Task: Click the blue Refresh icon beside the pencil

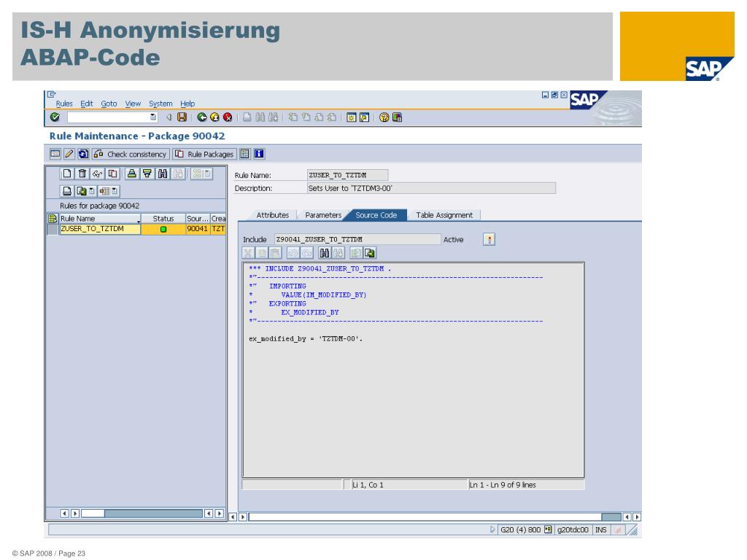Action: pyautogui.click(x=83, y=154)
